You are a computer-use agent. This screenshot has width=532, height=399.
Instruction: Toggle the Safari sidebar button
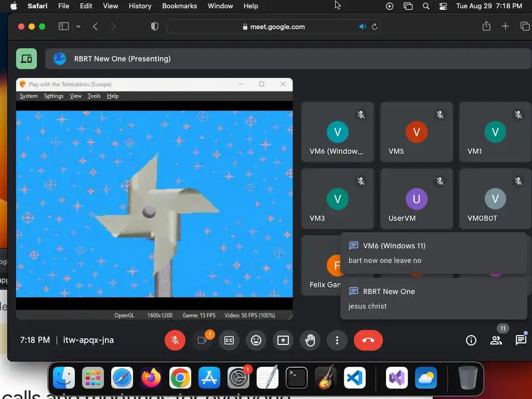click(63, 26)
